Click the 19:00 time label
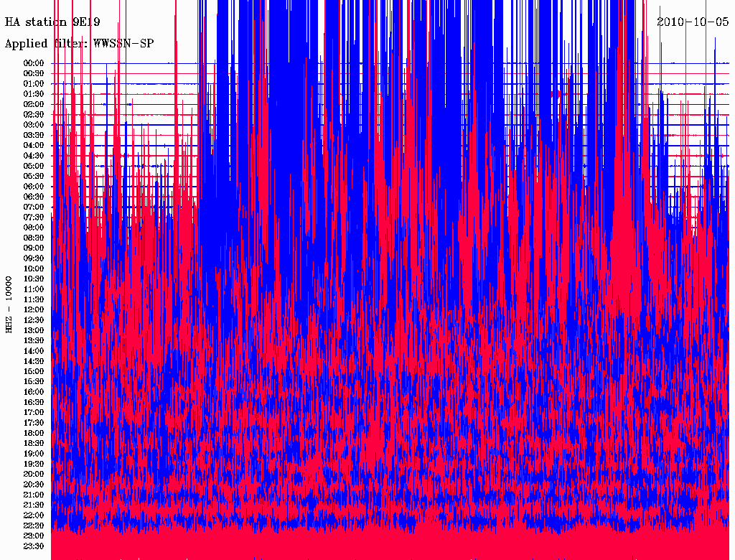 (x=34, y=454)
